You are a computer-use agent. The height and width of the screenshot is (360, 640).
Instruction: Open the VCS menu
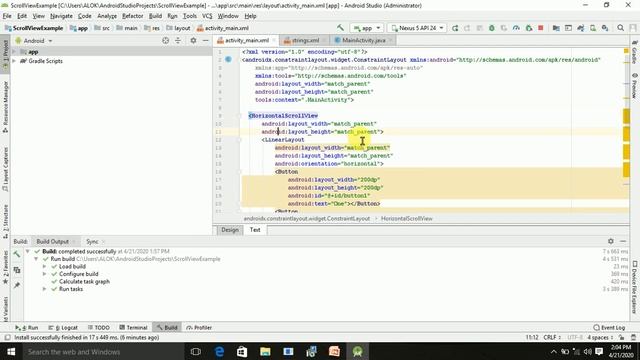[x=207, y=16]
